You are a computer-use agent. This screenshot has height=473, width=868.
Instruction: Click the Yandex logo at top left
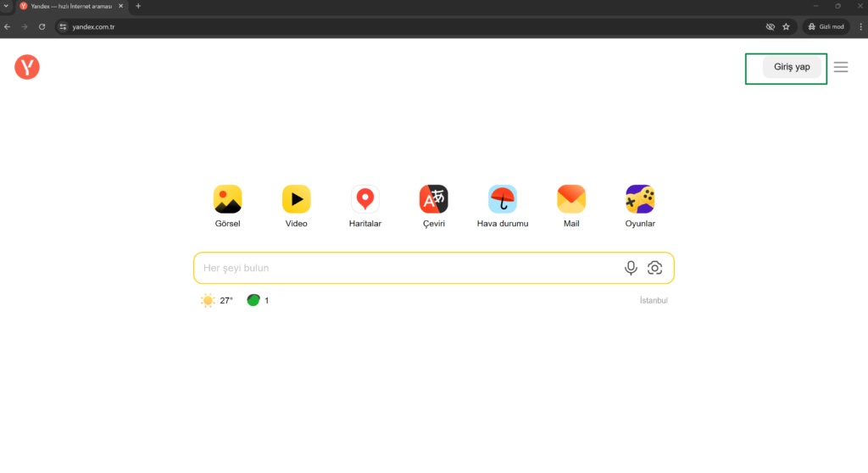coord(27,67)
